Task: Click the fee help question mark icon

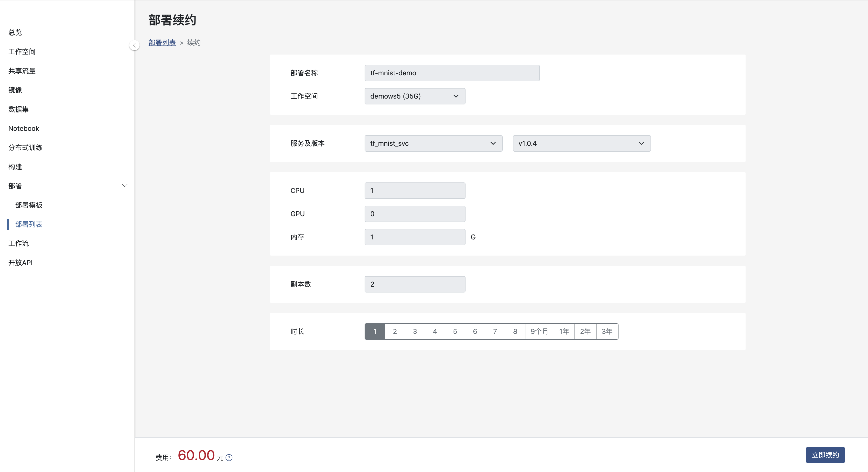Action: pos(229,458)
